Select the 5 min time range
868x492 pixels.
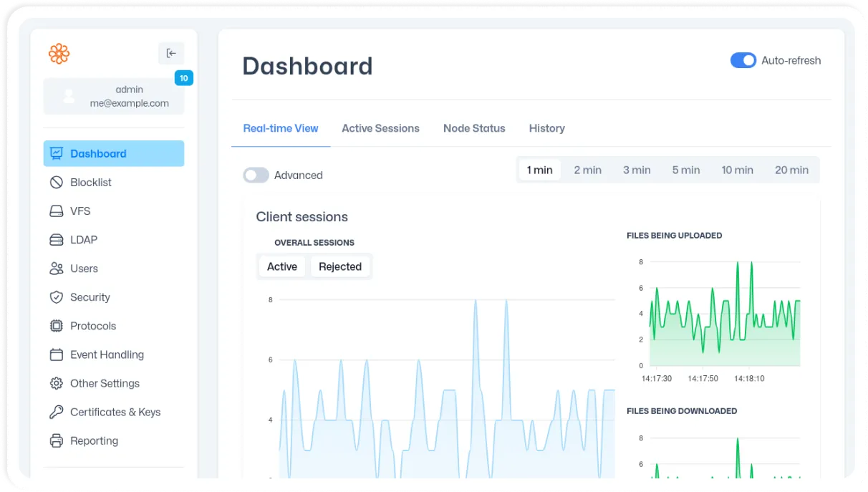[x=685, y=170]
